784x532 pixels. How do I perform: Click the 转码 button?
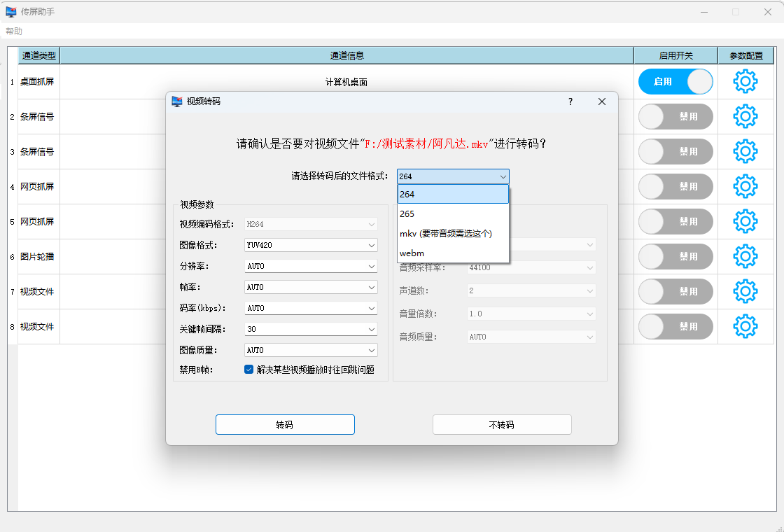pyautogui.click(x=285, y=425)
